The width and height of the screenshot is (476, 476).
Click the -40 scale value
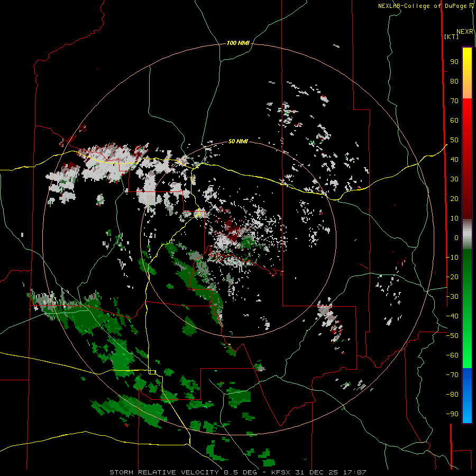452,316
